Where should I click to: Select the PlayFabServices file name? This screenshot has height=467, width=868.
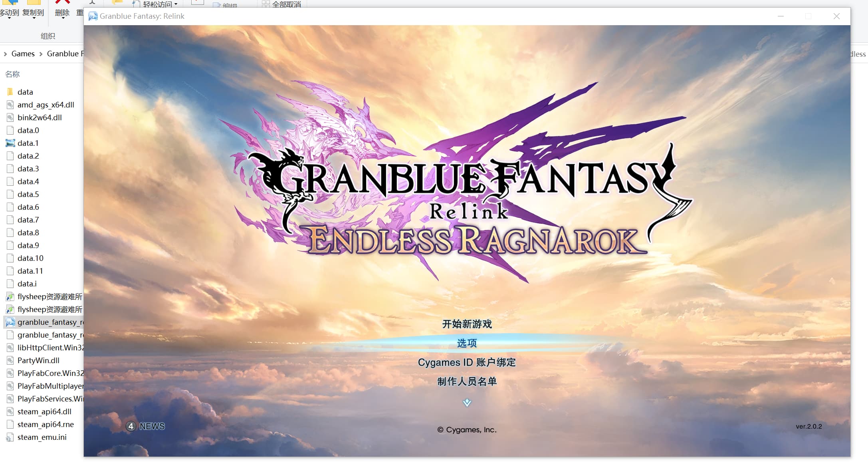tap(51, 399)
